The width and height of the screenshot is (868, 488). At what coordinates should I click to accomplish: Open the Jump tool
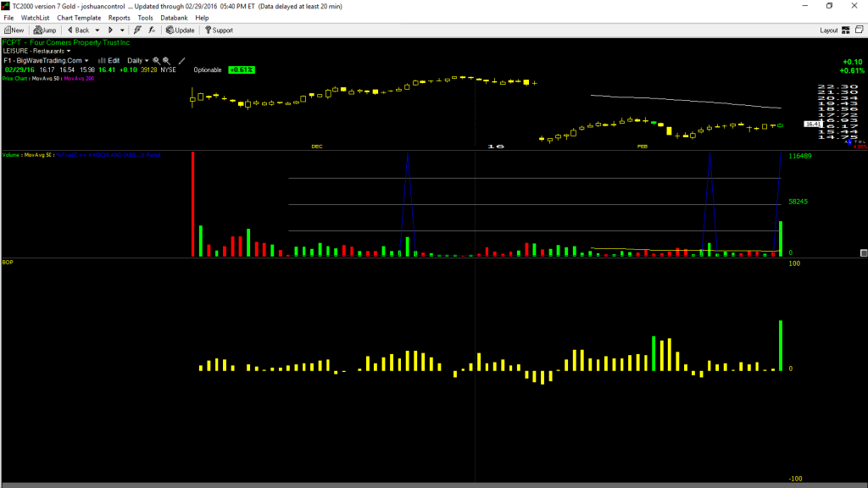[45, 30]
